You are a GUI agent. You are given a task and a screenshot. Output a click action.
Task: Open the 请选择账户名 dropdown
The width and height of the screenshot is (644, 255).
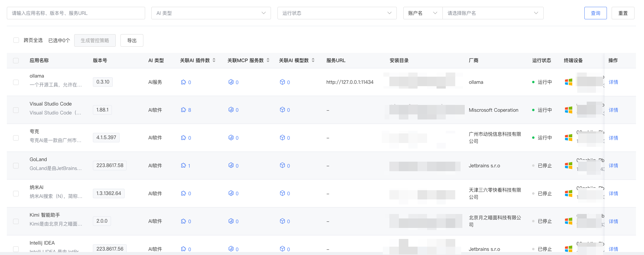(493, 13)
